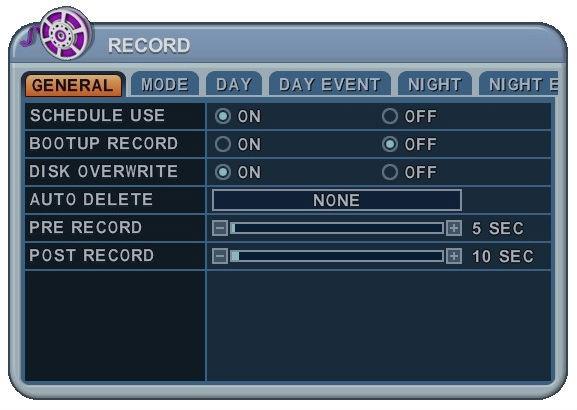Click the purple film reel Record icon
This screenshot has height=410, width=577.
66,35
